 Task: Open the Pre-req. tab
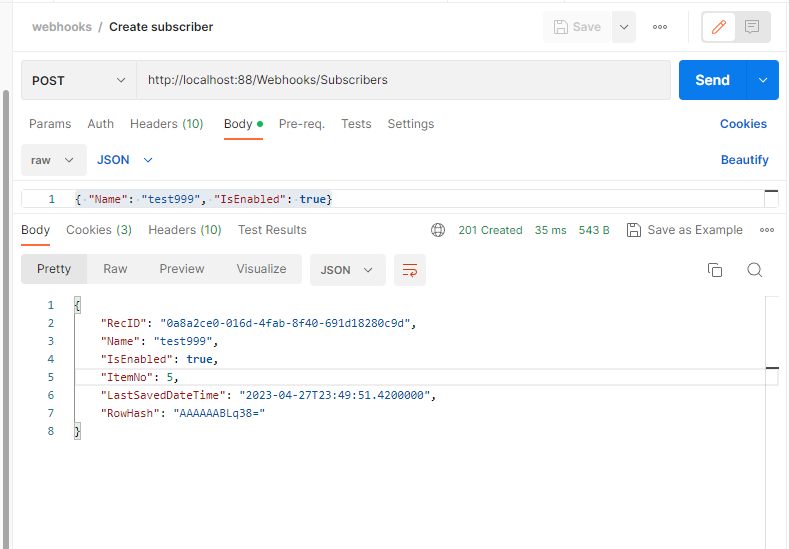[302, 124]
